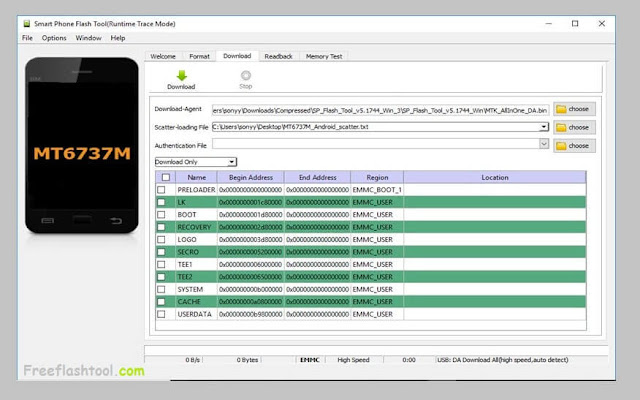Switch to the Format tab
640x400 pixels.
(199, 56)
